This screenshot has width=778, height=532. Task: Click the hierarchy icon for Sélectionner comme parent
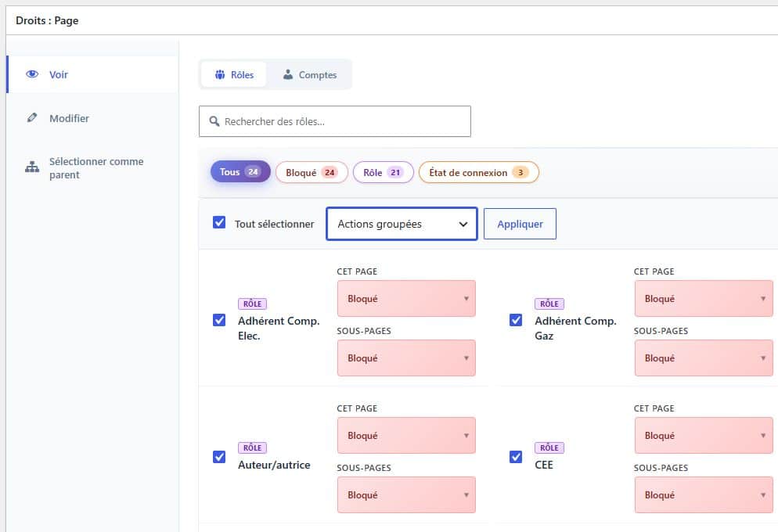pyautogui.click(x=32, y=167)
